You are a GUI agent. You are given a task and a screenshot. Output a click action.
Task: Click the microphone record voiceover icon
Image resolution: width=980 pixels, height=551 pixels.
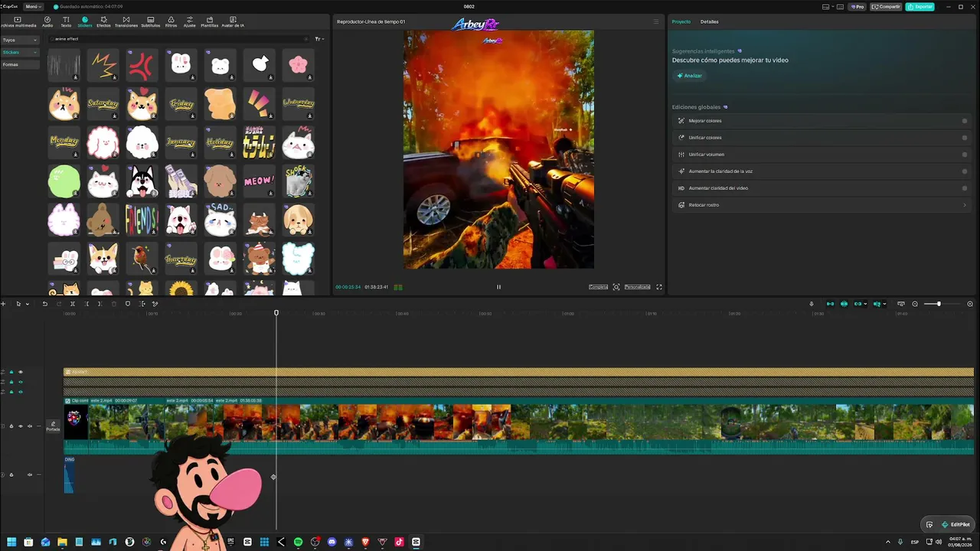tap(812, 304)
